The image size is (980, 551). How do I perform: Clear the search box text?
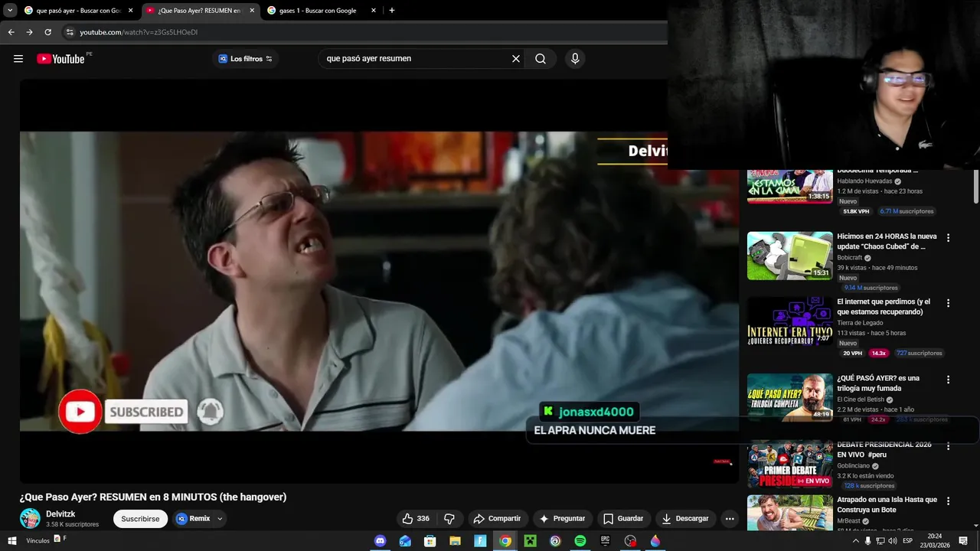point(516,59)
